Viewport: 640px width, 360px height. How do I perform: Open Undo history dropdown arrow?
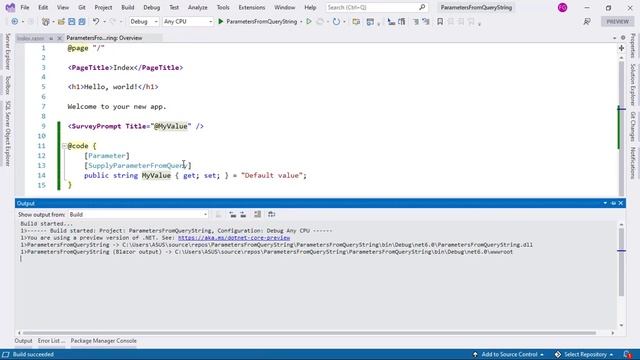click(104, 22)
